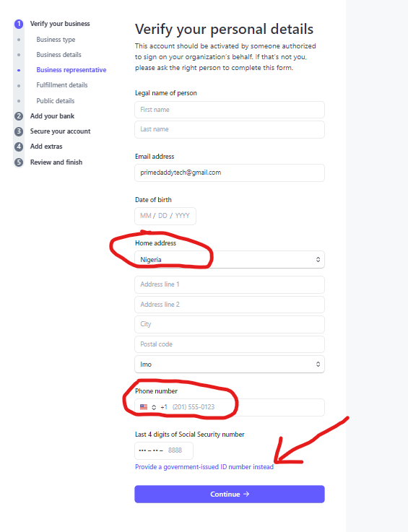408x532 pixels.
Task: Click Provide a government-issued ID number link
Action: 204,467
